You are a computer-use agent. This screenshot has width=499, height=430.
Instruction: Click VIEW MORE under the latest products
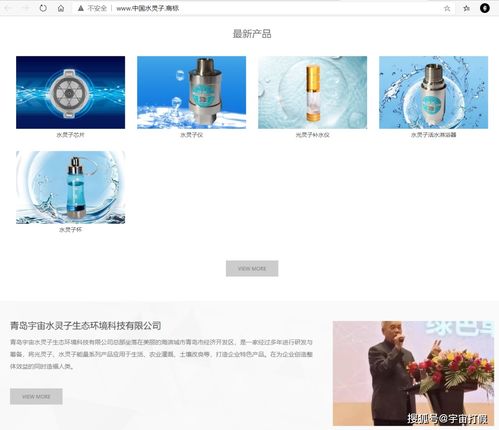pyautogui.click(x=252, y=268)
